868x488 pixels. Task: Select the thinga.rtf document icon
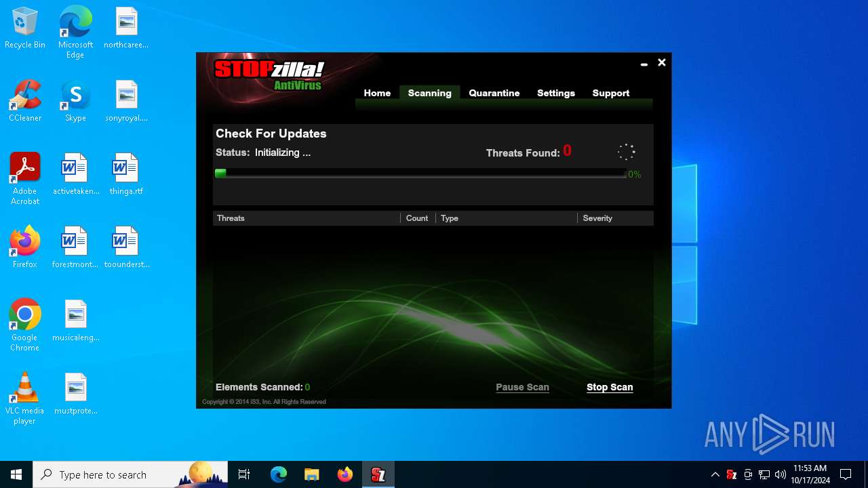click(x=126, y=175)
